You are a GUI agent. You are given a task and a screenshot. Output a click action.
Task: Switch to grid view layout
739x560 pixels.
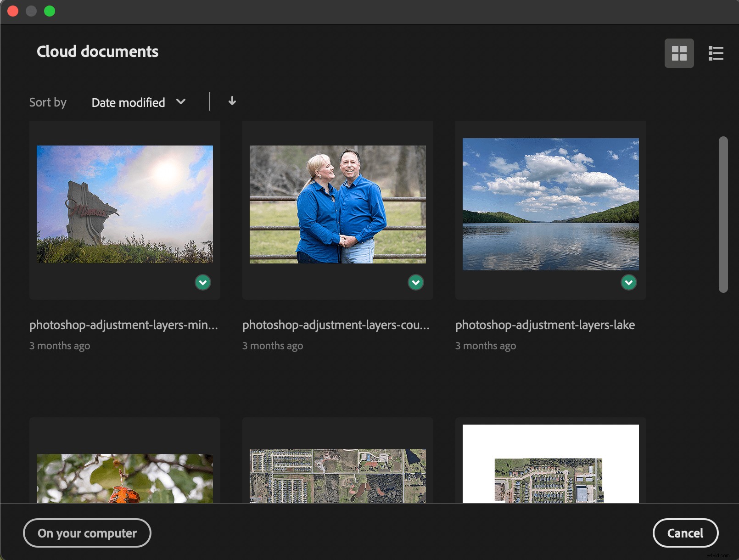pyautogui.click(x=679, y=53)
